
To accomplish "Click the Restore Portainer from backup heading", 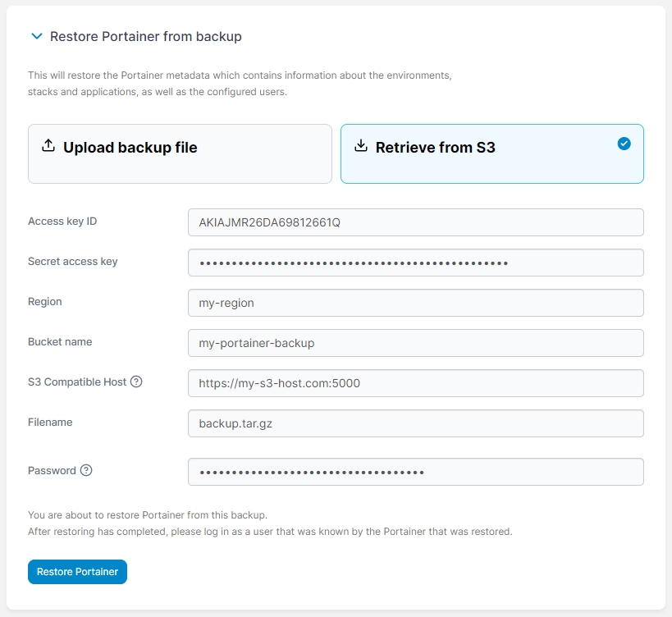I will (x=145, y=37).
